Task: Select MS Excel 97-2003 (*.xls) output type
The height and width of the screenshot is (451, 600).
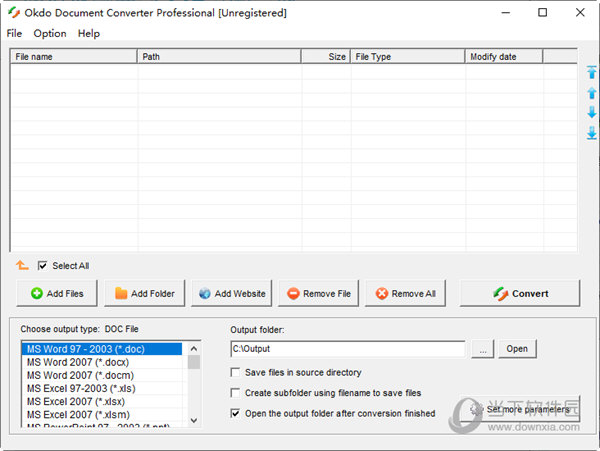Action: [102, 388]
